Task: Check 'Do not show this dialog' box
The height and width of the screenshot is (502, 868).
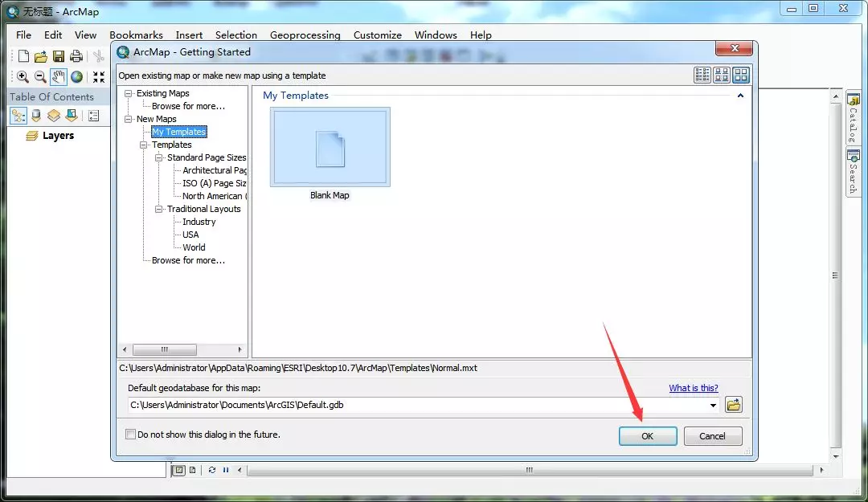Action: click(x=131, y=435)
